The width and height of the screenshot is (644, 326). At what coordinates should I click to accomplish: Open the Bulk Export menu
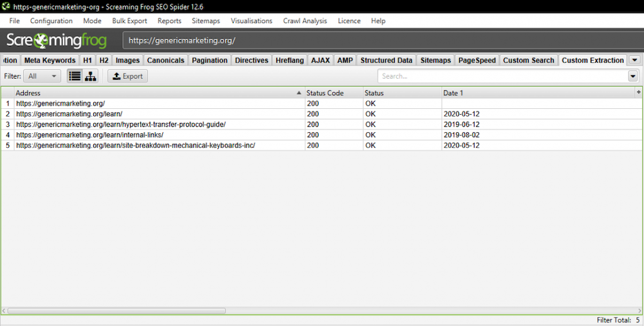pyautogui.click(x=129, y=21)
